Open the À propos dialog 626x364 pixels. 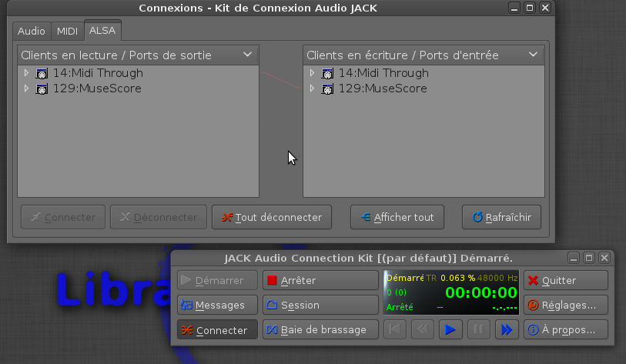coord(566,329)
